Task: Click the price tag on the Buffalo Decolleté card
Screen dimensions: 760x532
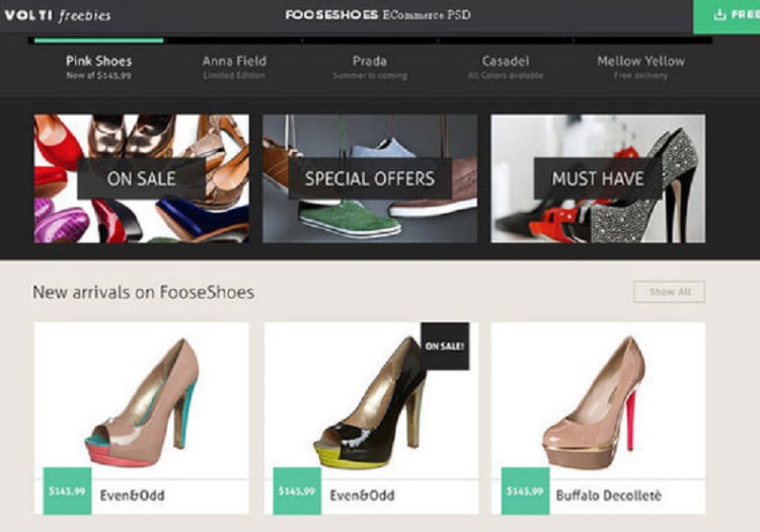Action: (x=525, y=491)
